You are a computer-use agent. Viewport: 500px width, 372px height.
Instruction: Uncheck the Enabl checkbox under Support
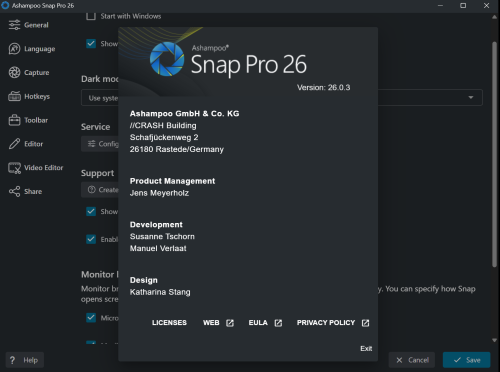(91, 239)
